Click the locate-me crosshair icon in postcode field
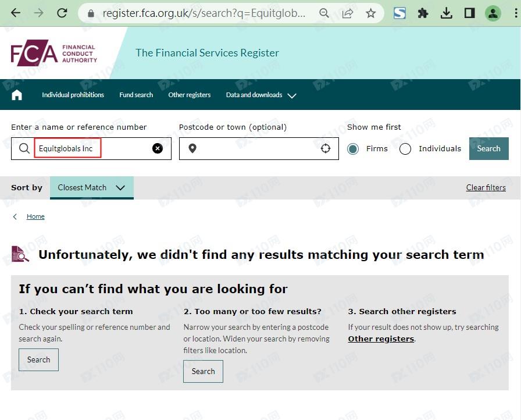The image size is (521, 420). click(x=326, y=148)
